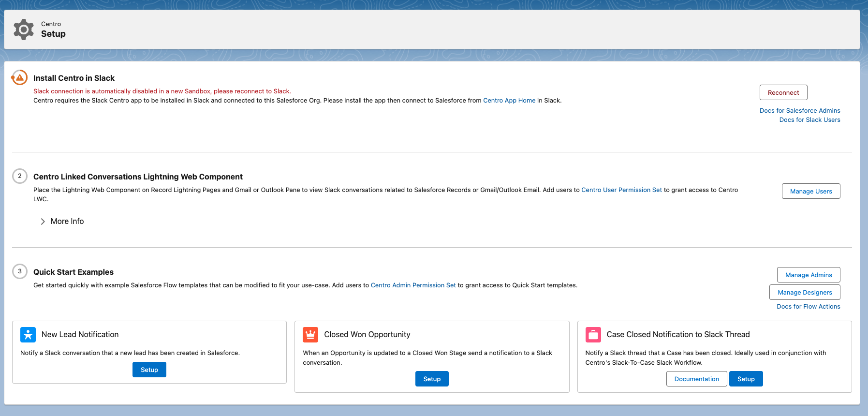Open Docs for Flow Actions link
The height and width of the screenshot is (416, 868).
(809, 306)
